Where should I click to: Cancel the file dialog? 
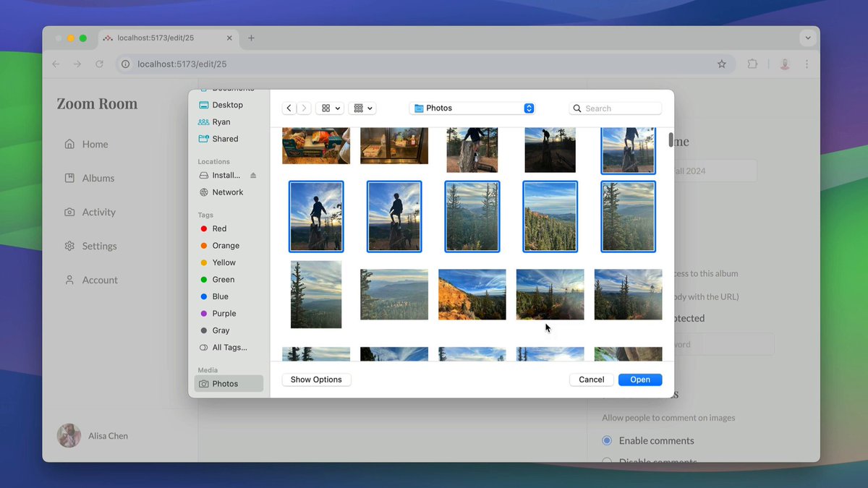(592, 380)
